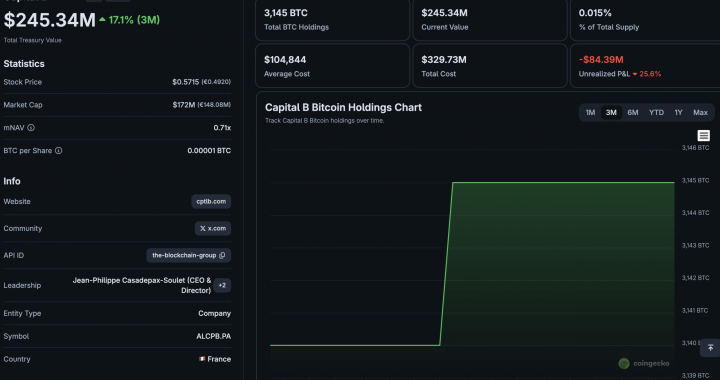720x380 pixels.
Task: Select the Max chart range
Action: pyautogui.click(x=700, y=112)
